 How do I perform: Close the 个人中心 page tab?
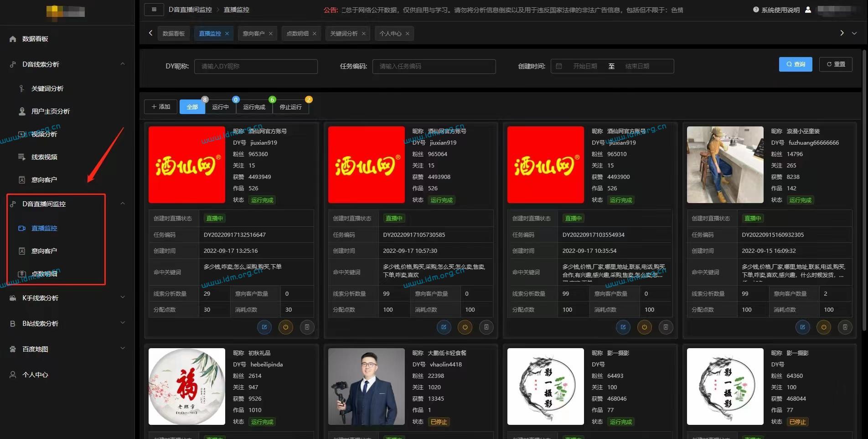click(x=407, y=33)
